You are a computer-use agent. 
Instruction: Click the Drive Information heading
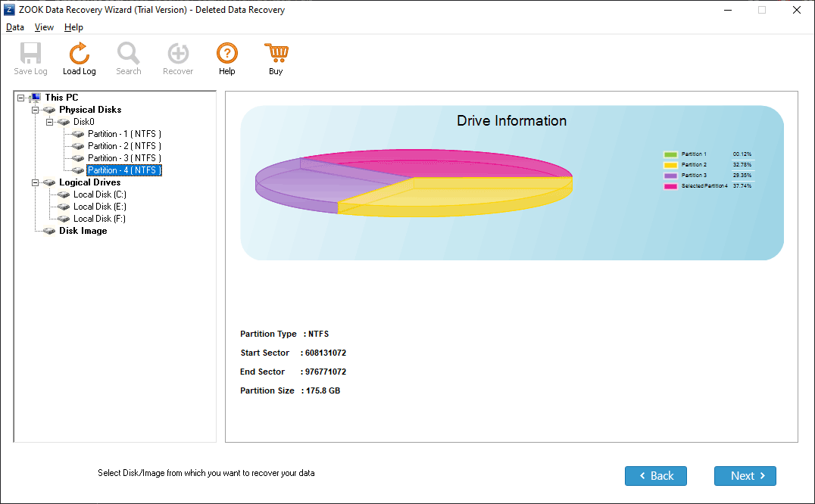(511, 121)
